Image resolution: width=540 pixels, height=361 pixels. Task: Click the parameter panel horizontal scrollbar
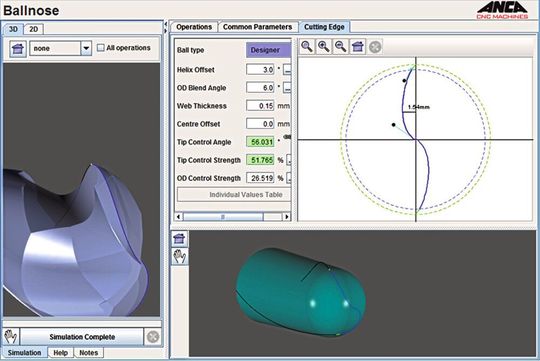(233, 217)
